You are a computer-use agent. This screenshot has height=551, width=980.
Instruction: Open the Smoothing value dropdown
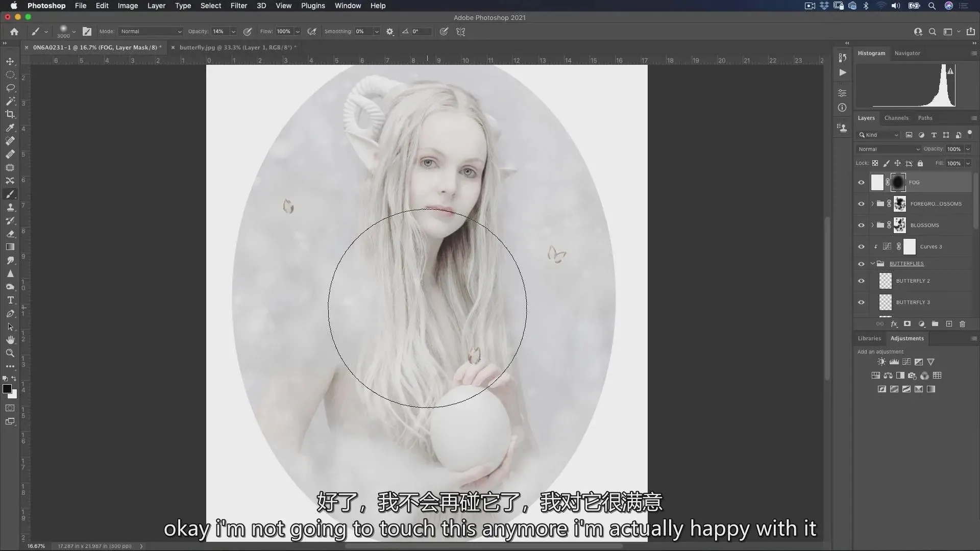pos(377,32)
